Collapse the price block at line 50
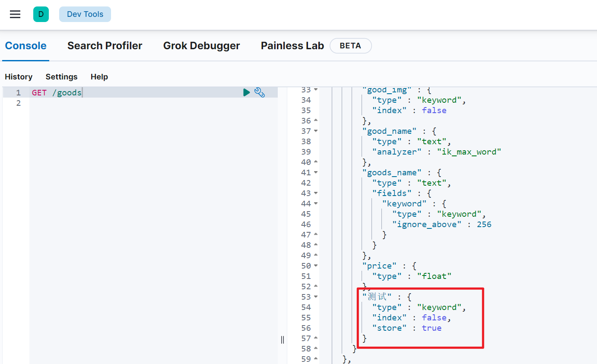 pos(316,266)
